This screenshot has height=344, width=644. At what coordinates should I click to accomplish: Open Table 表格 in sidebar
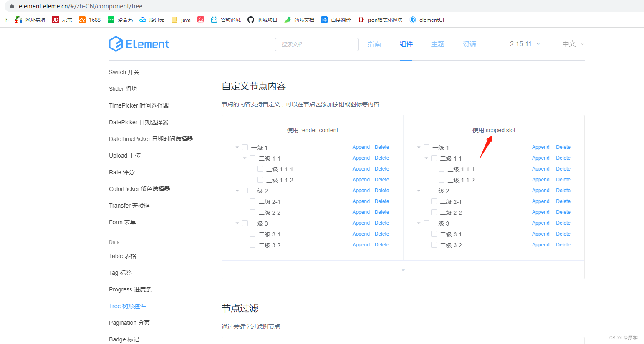click(x=123, y=256)
